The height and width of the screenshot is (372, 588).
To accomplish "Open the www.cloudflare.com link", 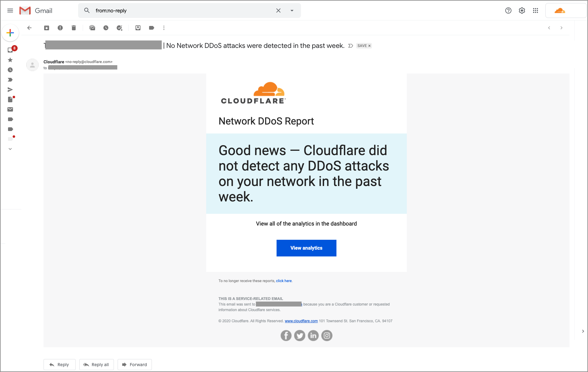I will pos(301,321).
